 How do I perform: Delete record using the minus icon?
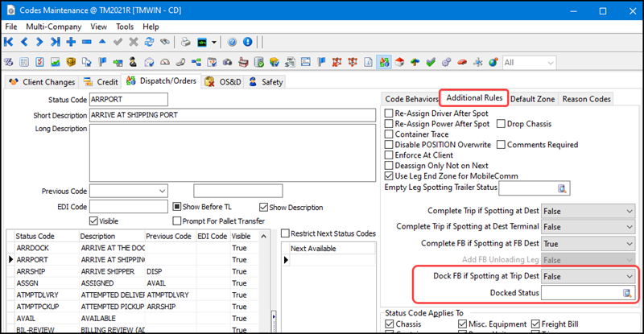pos(86,42)
